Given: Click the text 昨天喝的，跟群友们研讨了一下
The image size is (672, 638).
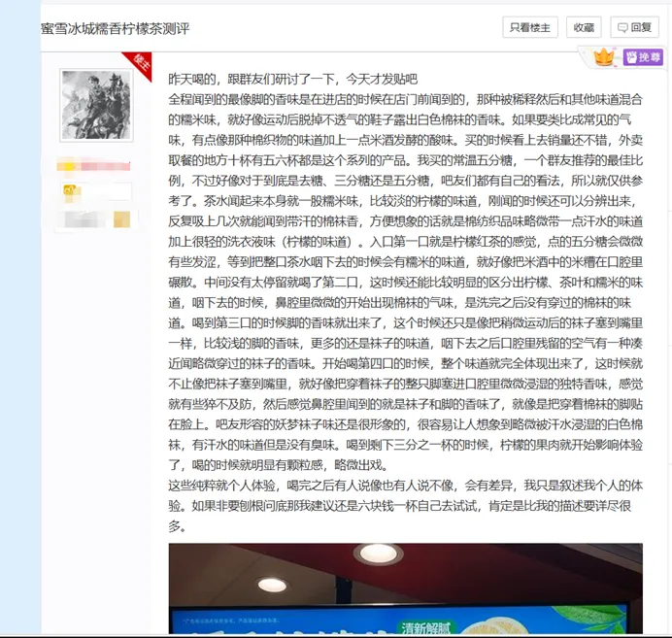Looking at the screenshot, I should 252,80.
